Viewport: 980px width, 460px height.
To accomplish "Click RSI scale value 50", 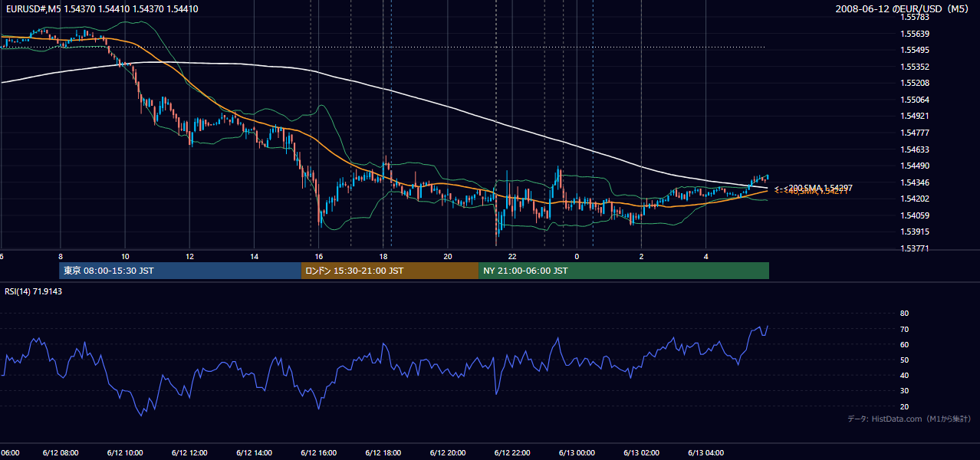I will (x=904, y=360).
